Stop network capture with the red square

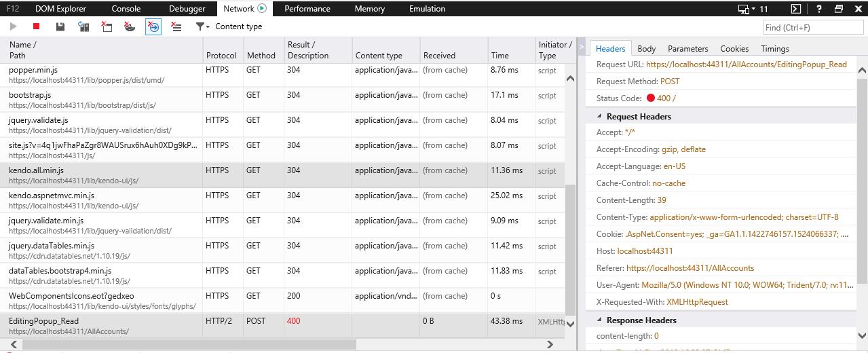[x=37, y=26]
